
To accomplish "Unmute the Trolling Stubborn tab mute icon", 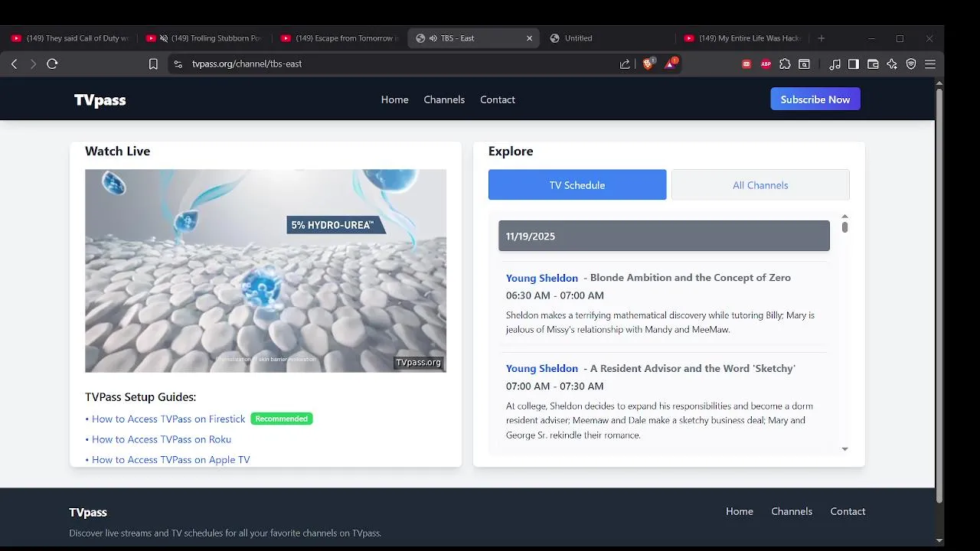I will click(163, 38).
